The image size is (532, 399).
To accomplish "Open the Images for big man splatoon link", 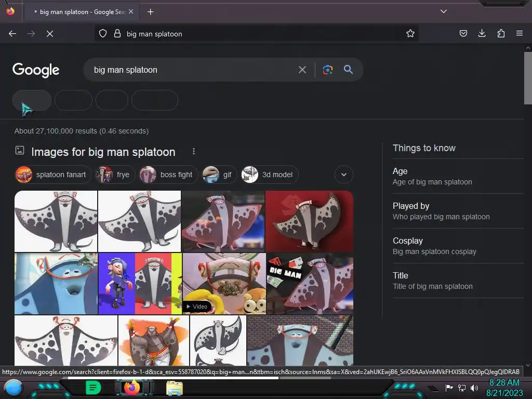I will [x=103, y=152].
